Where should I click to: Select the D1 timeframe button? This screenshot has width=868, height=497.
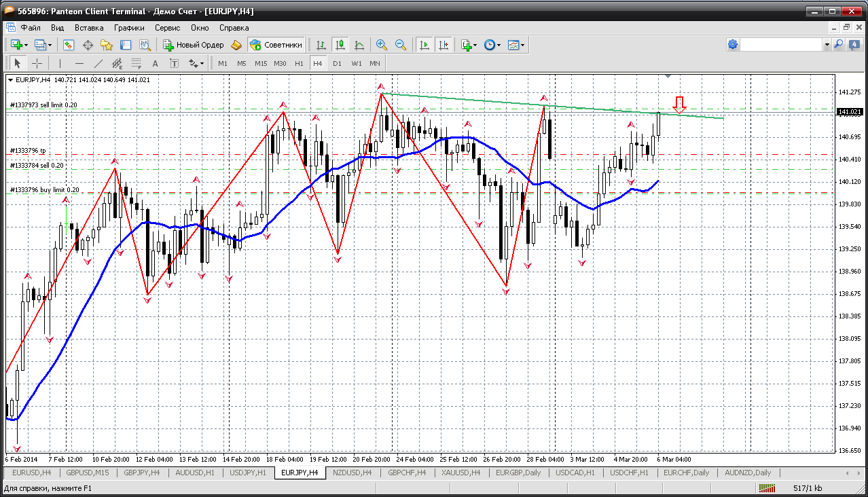click(337, 63)
